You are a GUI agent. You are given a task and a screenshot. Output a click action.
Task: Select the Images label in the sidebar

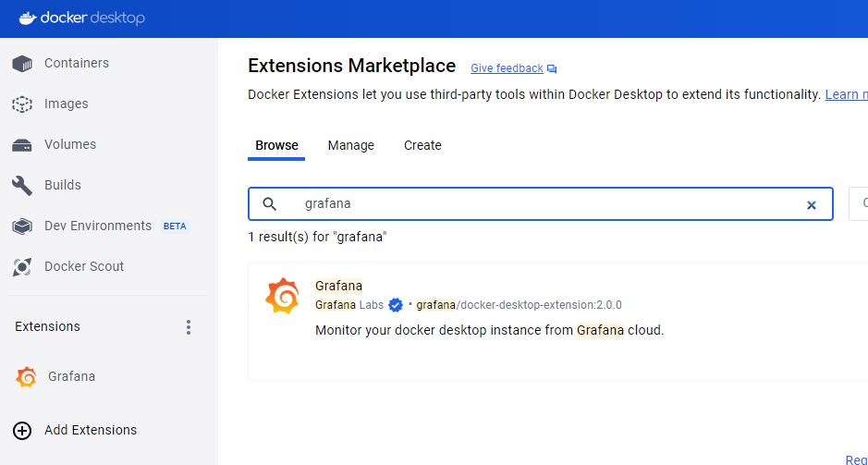[67, 104]
